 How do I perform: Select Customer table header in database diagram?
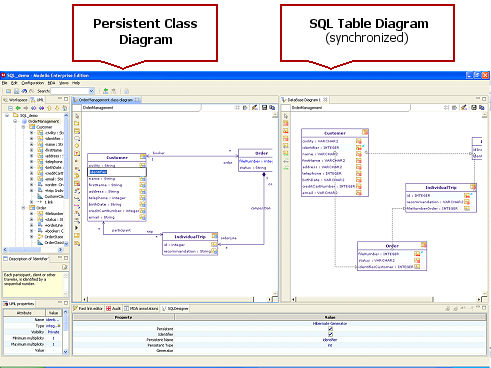coord(335,133)
